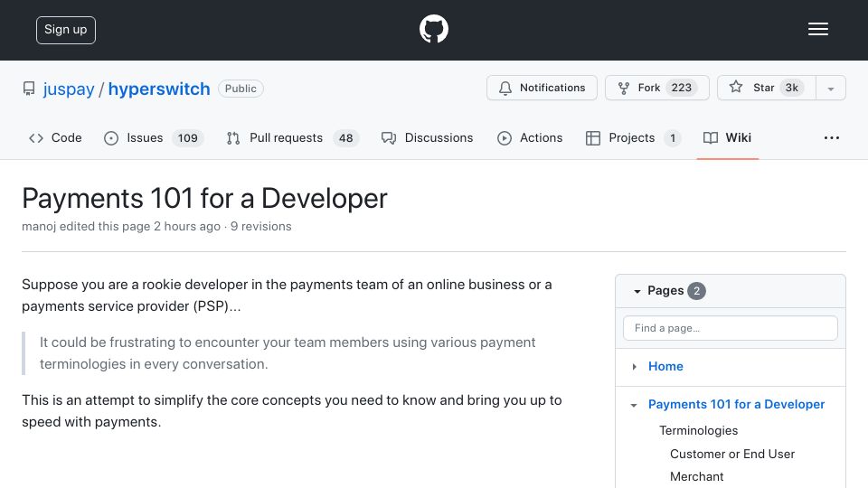
Task: Open the Projects tab
Action: [x=633, y=137]
